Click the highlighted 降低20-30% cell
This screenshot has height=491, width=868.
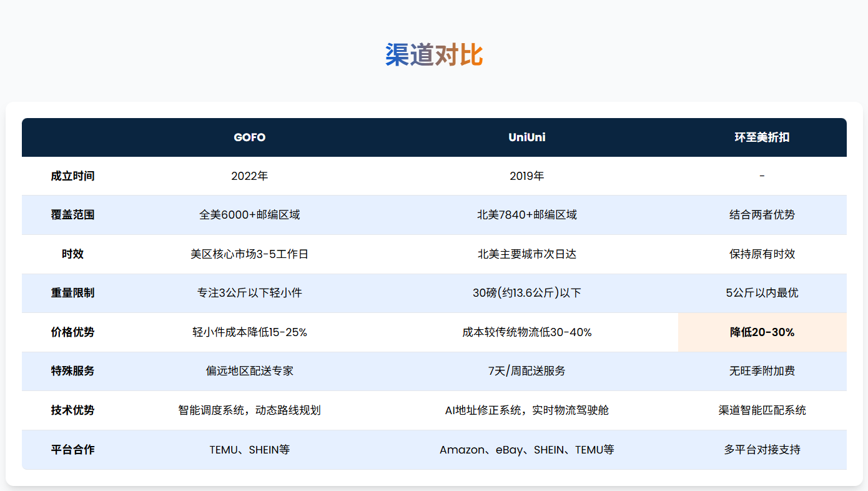tap(762, 332)
